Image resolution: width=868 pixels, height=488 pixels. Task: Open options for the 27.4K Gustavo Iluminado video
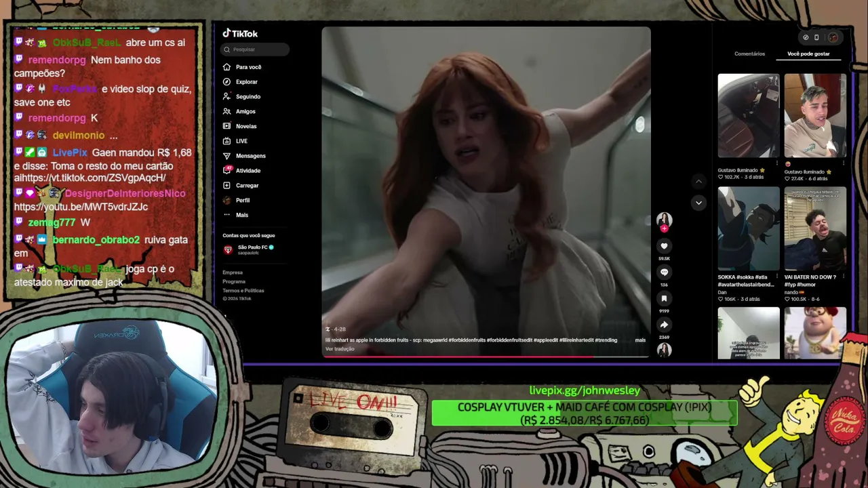coord(844,163)
